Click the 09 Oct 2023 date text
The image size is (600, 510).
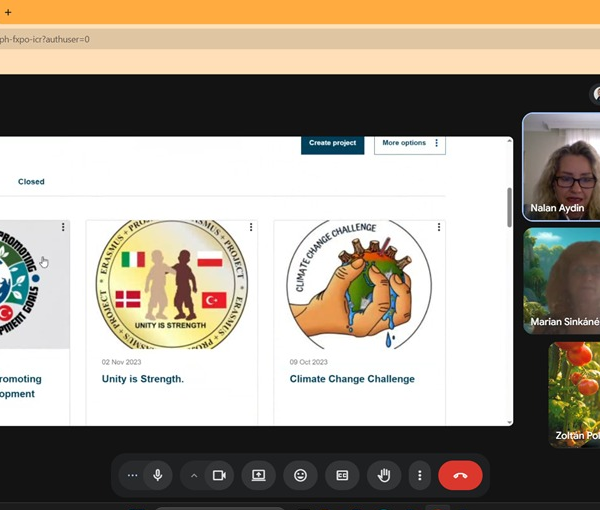(308, 362)
